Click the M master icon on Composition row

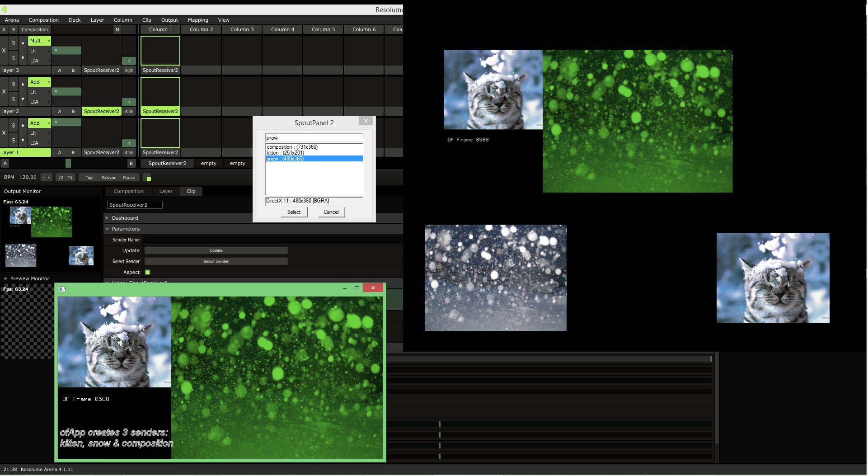[117, 29]
